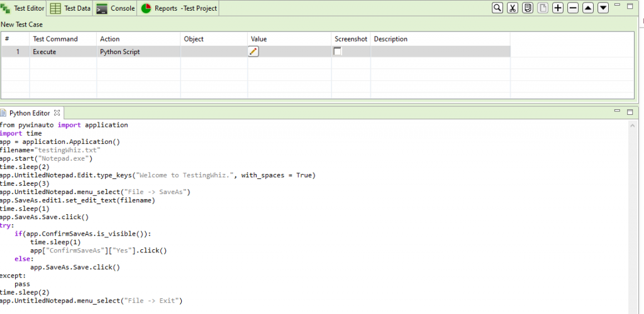Click the time.sleep(3) line
Screen dimensions: 644x314
click(x=25, y=183)
